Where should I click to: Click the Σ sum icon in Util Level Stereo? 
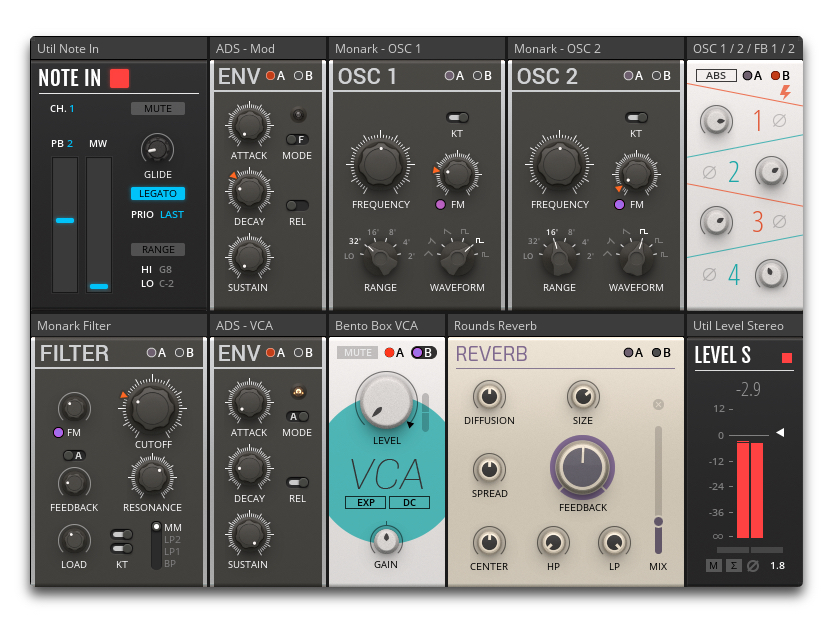click(x=734, y=565)
